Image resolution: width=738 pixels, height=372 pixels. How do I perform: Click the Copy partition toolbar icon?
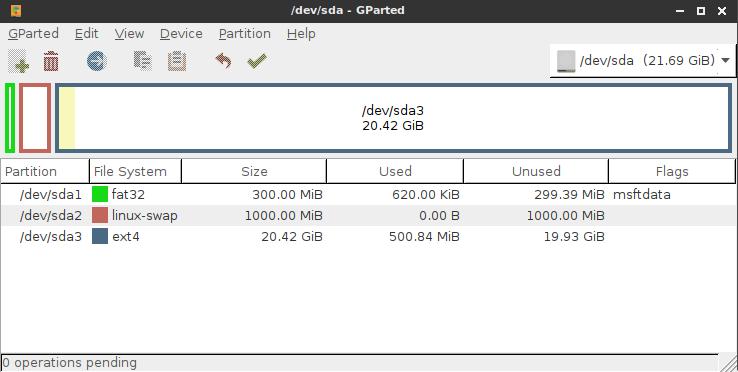coord(143,61)
